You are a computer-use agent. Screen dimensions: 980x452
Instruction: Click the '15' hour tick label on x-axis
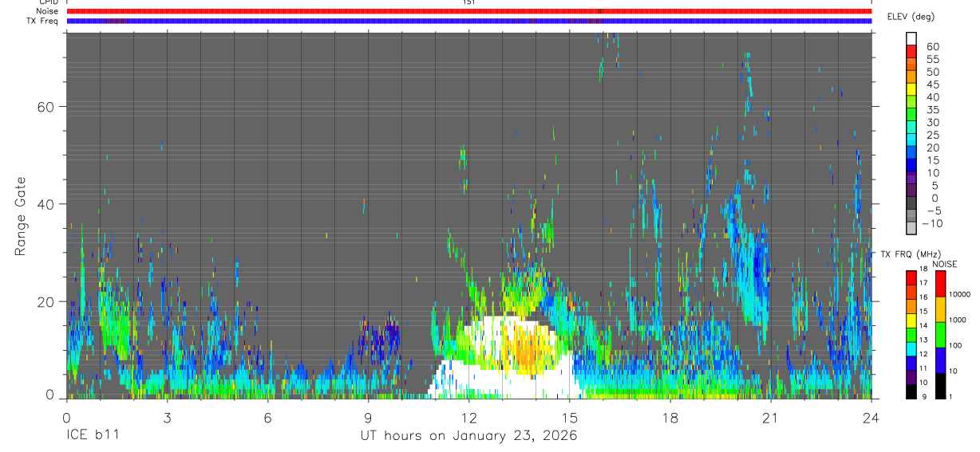point(569,418)
